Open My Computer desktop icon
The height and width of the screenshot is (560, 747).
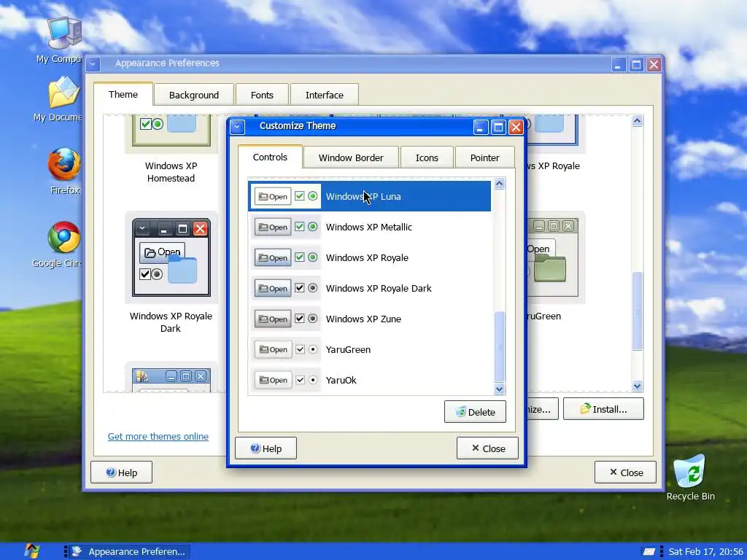point(64,32)
